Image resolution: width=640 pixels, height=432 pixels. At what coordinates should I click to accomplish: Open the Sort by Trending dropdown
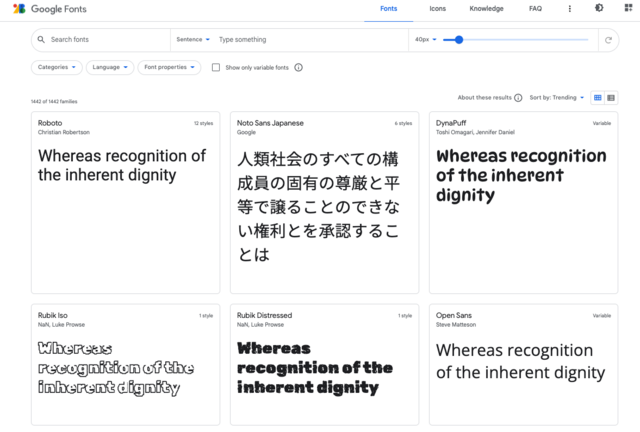[557, 98]
